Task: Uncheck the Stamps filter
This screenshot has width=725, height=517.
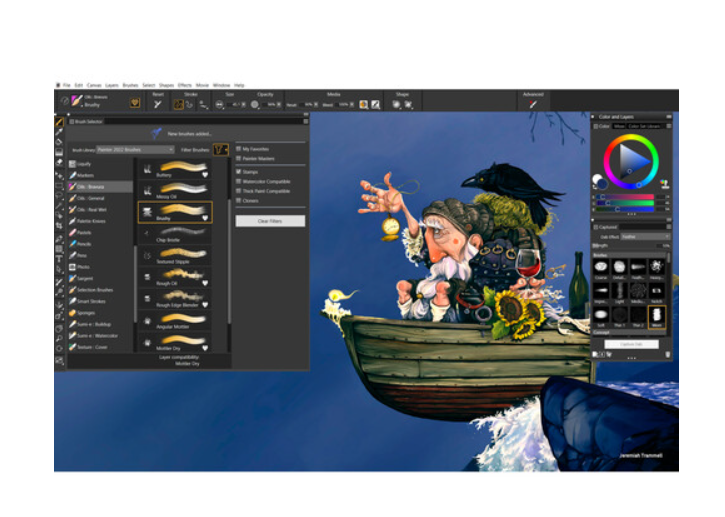Action: click(239, 172)
